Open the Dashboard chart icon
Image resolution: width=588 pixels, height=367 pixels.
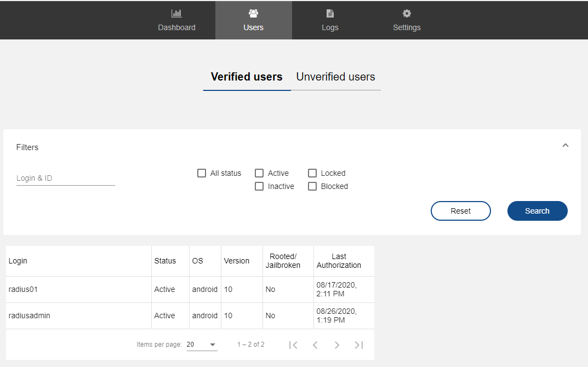click(x=176, y=14)
